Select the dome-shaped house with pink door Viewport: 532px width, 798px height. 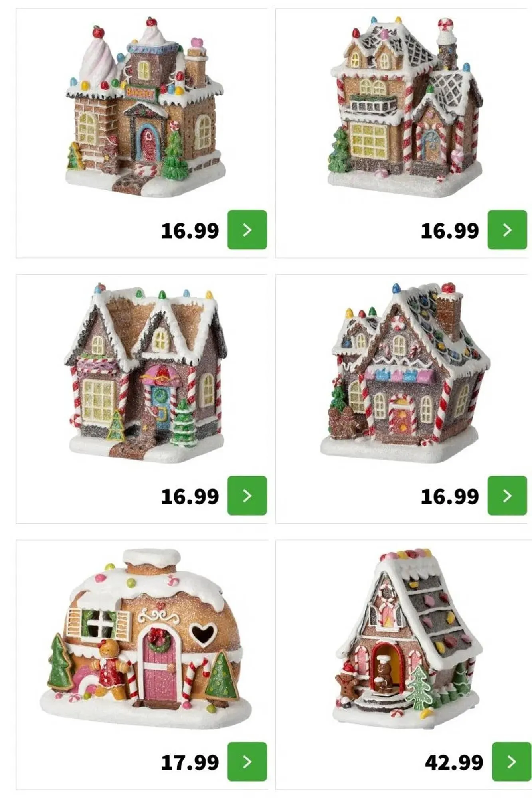(x=146, y=638)
